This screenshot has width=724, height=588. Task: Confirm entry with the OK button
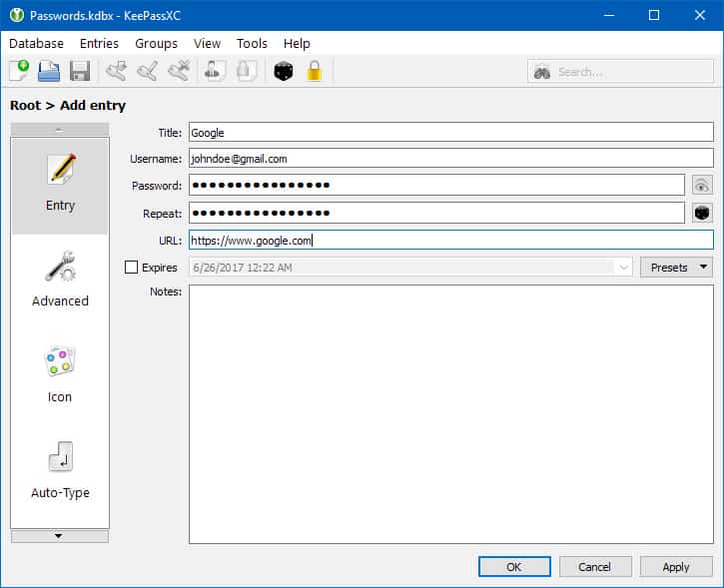[x=514, y=566]
